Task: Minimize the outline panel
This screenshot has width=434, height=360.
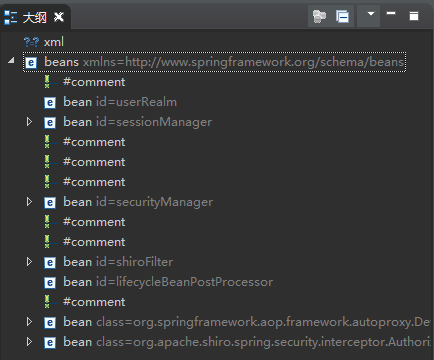Action: pyautogui.click(x=391, y=13)
